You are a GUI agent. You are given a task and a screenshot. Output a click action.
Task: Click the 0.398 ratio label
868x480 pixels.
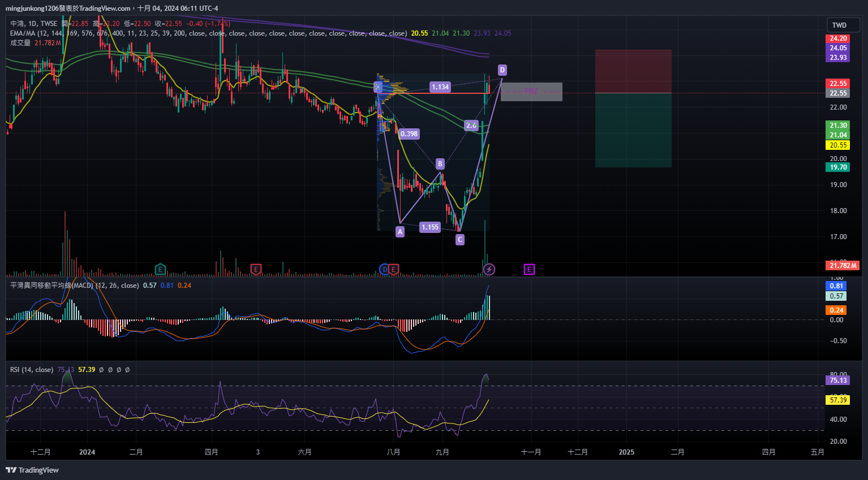coord(409,134)
